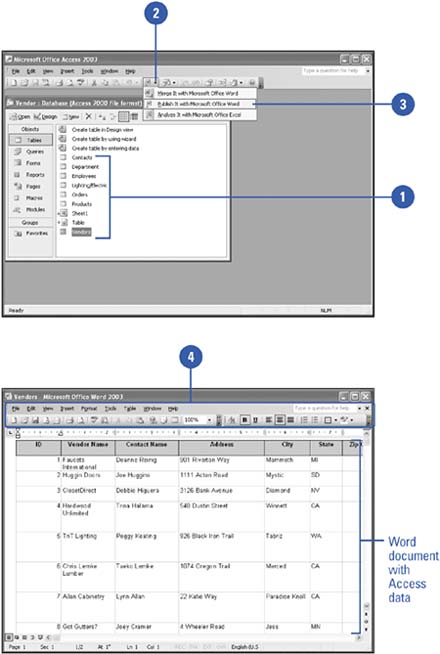Screen dimensions: 440x654
Task: Click the Spelling icon in Access toolbar
Action: pos(80,83)
